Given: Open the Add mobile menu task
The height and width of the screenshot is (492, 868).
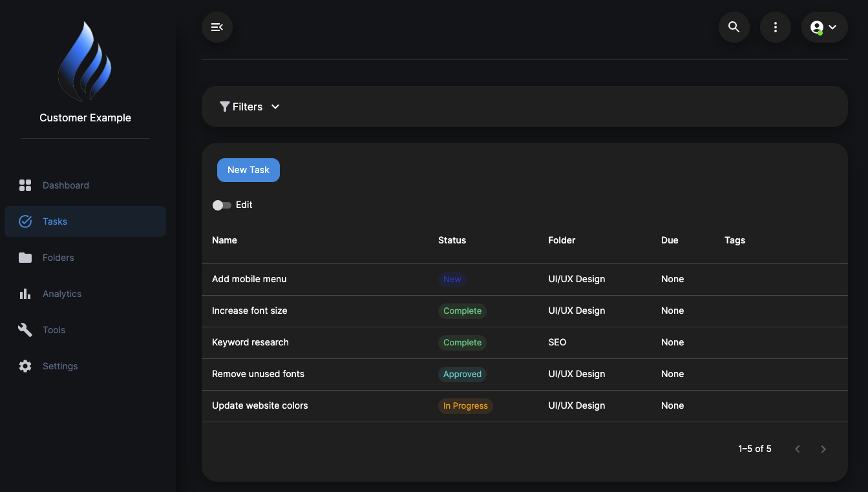Looking at the screenshot, I should pos(249,279).
